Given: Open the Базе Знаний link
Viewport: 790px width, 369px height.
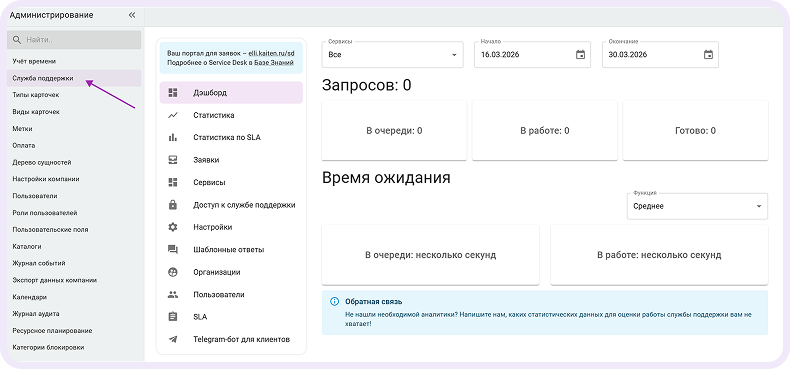Looking at the screenshot, I should [x=273, y=62].
